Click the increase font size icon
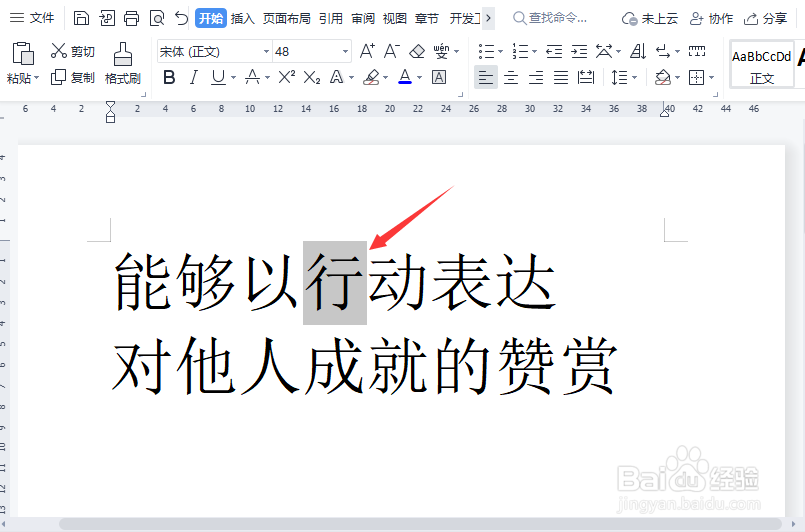805x532 pixels. (x=367, y=51)
